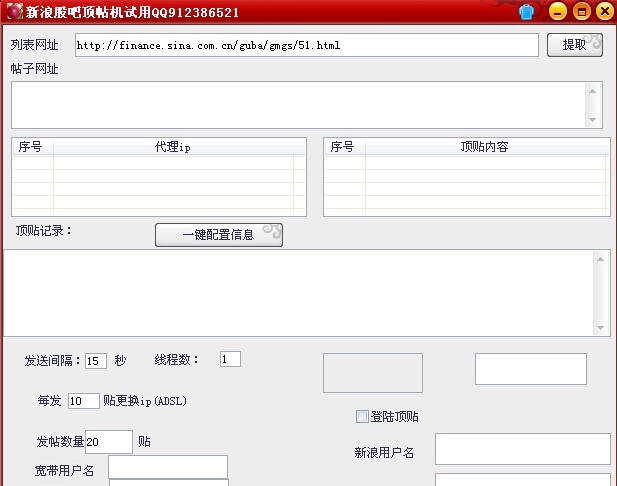Click the 列表网址 label
617x486 pixels.
(x=35, y=45)
